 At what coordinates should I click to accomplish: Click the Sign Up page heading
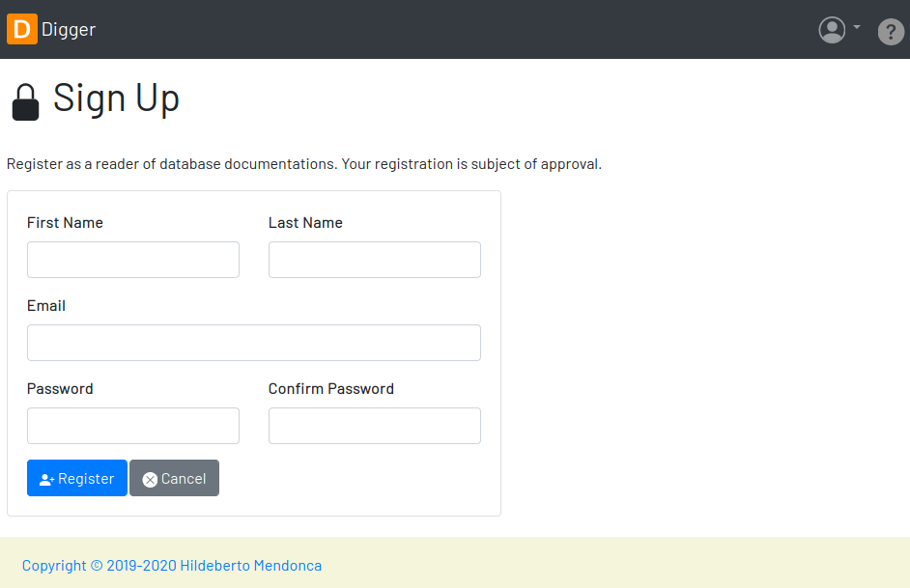click(116, 98)
